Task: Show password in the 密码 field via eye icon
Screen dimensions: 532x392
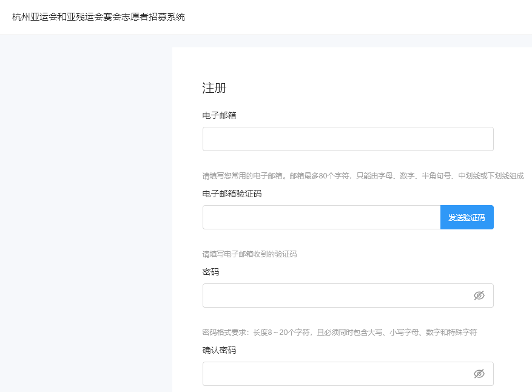Action: (x=479, y=296)
